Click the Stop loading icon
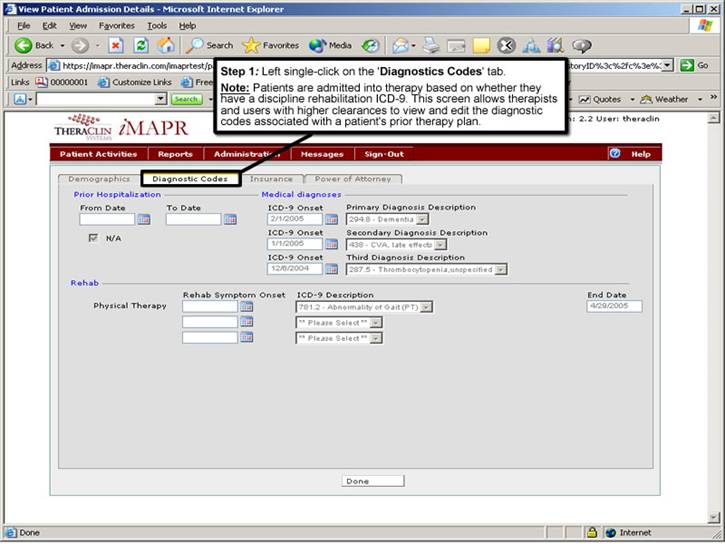Image resolution: width=725 pixels, height=544 pixels. (x=115, y=45)
